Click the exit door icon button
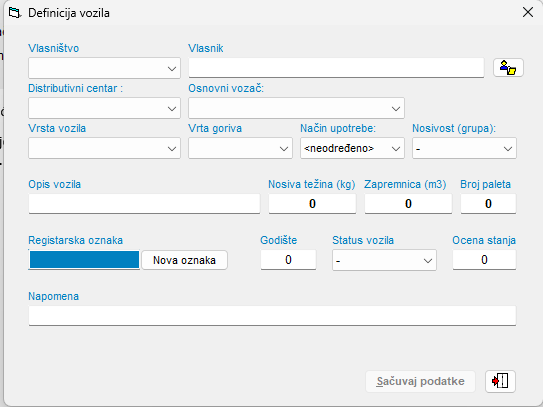Image resolution: width=543 pixels, height=407 pixels. point(500,381)
